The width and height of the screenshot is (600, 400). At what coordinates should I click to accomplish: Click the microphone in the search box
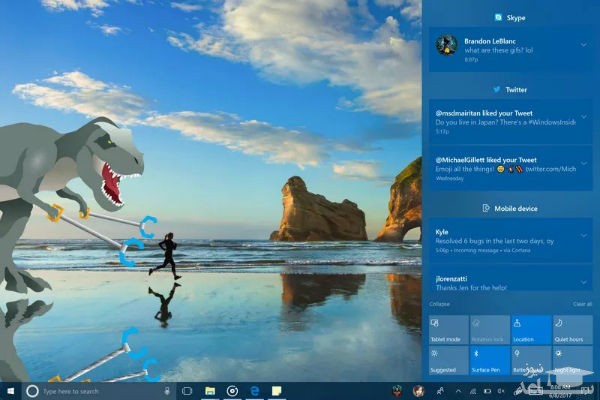167,391
